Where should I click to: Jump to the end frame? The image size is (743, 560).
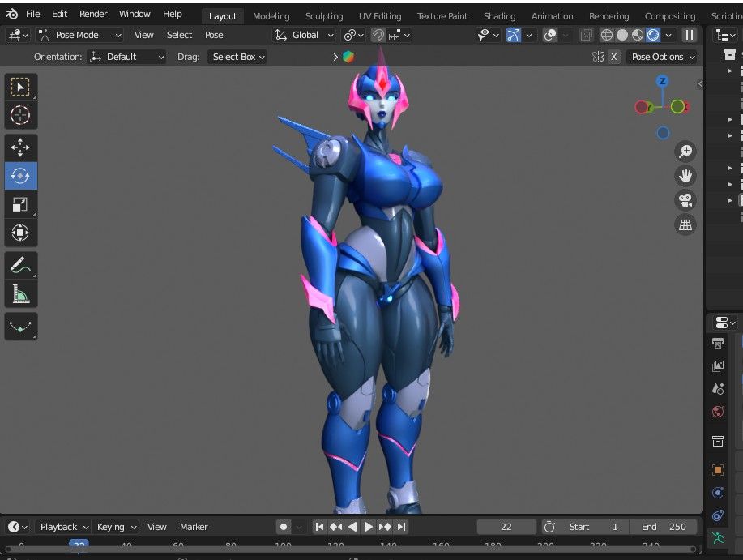[401, 527]
